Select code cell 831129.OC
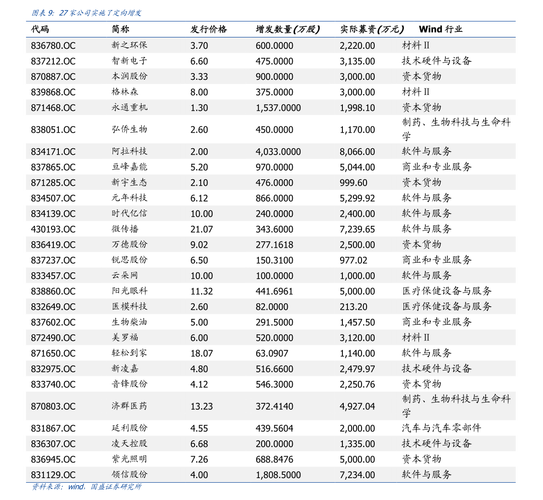This screenshot has height=500, width=543. pyautogui.click(x=53, y=475)
